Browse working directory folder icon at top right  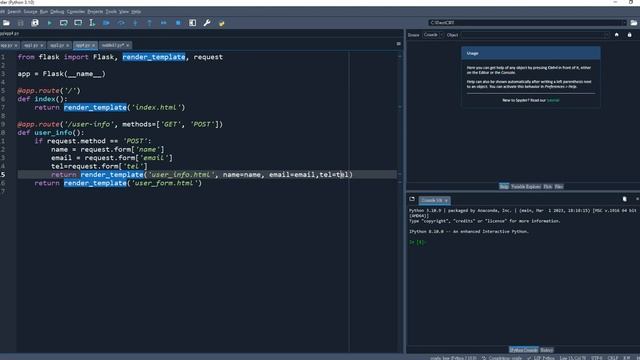coord(633,23)
